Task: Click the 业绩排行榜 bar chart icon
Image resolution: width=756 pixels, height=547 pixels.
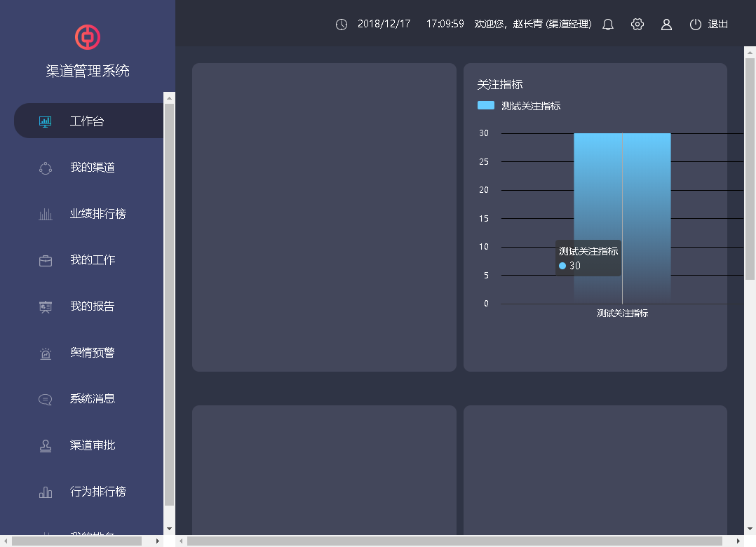Action: tap(46, 214)
